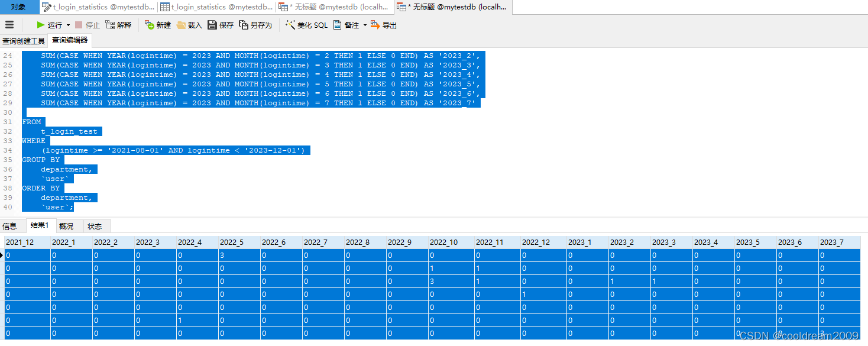The height and width of the screenshot is (346, 868).
Task: Click the 2022_12 column header
Action: (x=544, y=242)
